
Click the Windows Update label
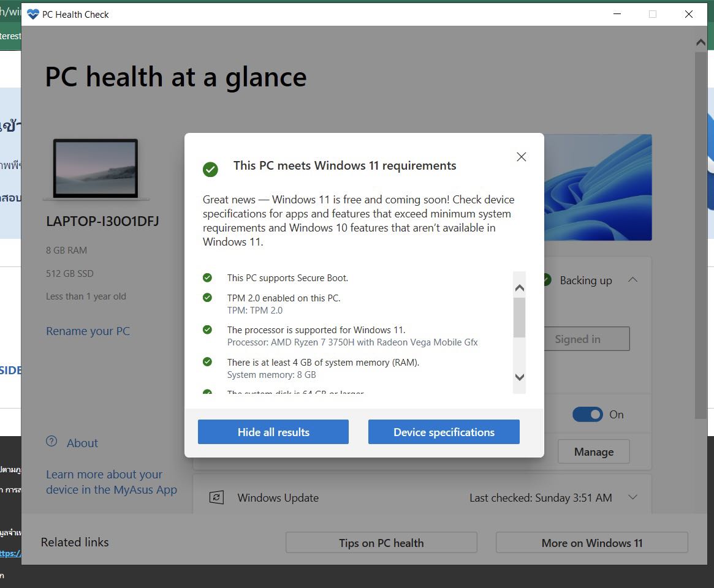coord(278,497)
